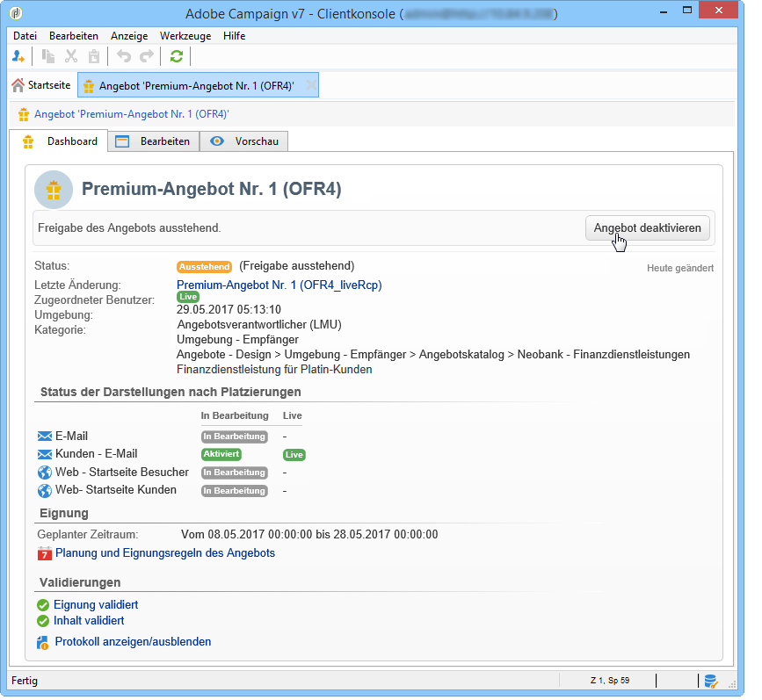Viewport: 762px width, 700px height.
Task: Click the Copy toolbar icon
Action: pyautogui.click(x=48, y=56)
